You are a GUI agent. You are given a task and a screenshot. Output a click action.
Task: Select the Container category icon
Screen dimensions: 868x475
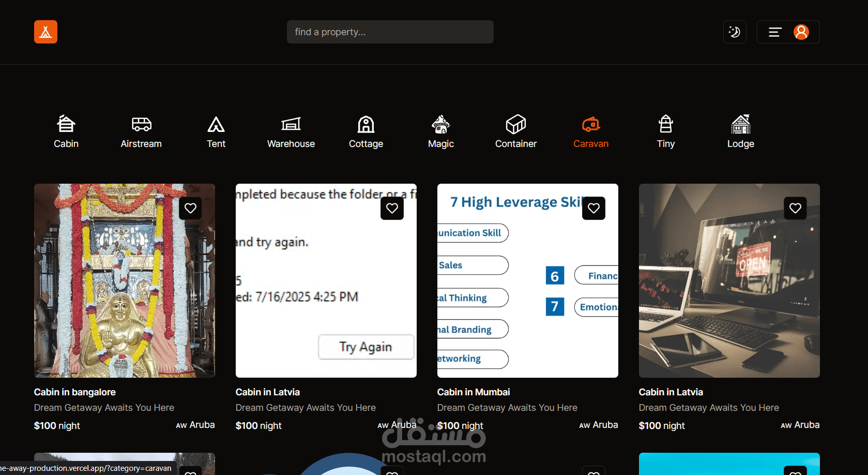(516, 124)
